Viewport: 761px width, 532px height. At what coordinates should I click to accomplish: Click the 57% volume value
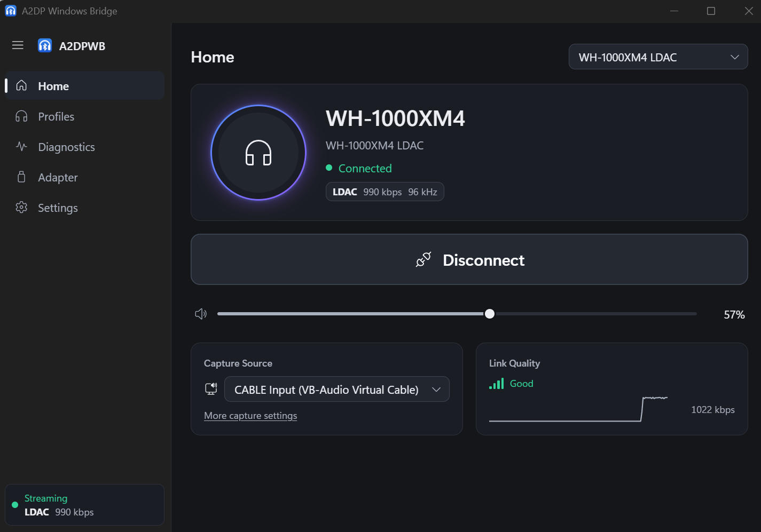(x=734, y=315)
